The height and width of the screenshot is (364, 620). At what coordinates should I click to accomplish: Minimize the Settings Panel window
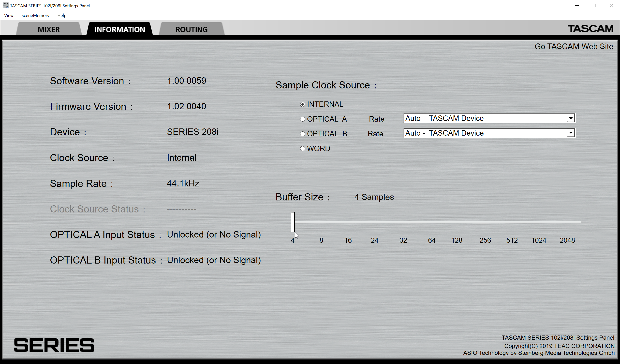577,6
